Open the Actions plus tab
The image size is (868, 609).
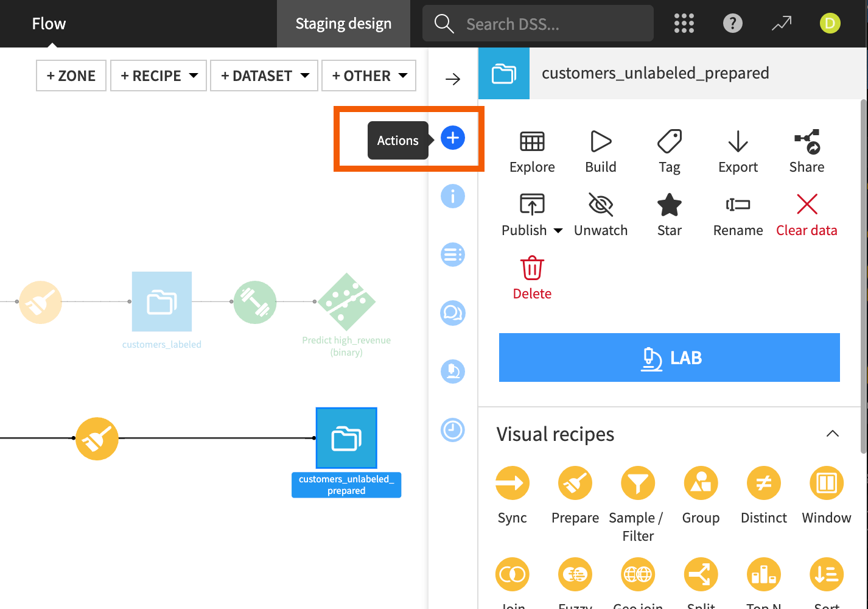tap(453, 138)
